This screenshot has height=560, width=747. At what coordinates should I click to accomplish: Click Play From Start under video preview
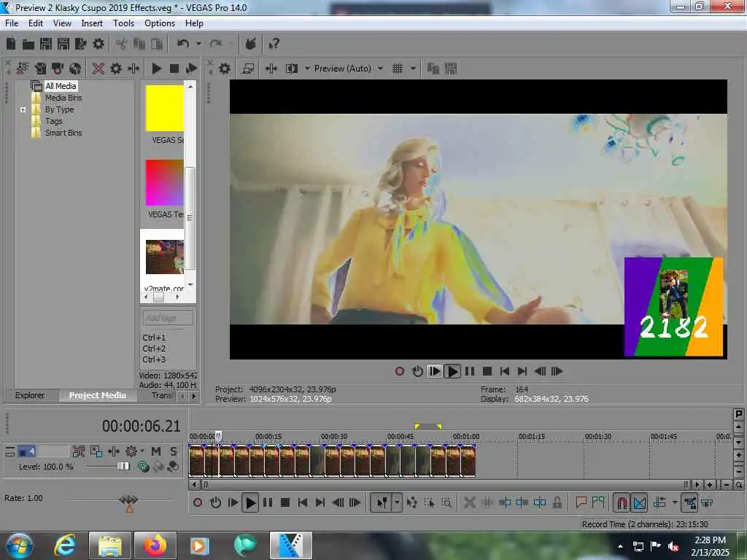pyautogui.click(x=435, y=371)
